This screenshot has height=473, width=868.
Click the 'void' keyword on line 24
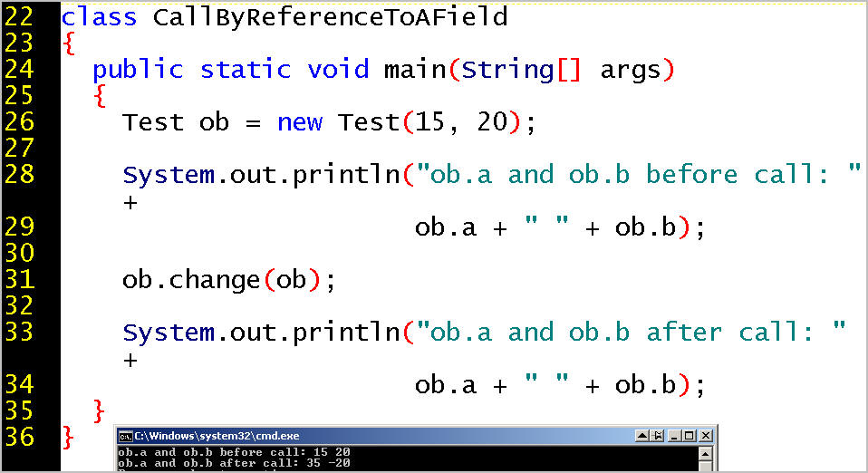[x=338, y=70]
